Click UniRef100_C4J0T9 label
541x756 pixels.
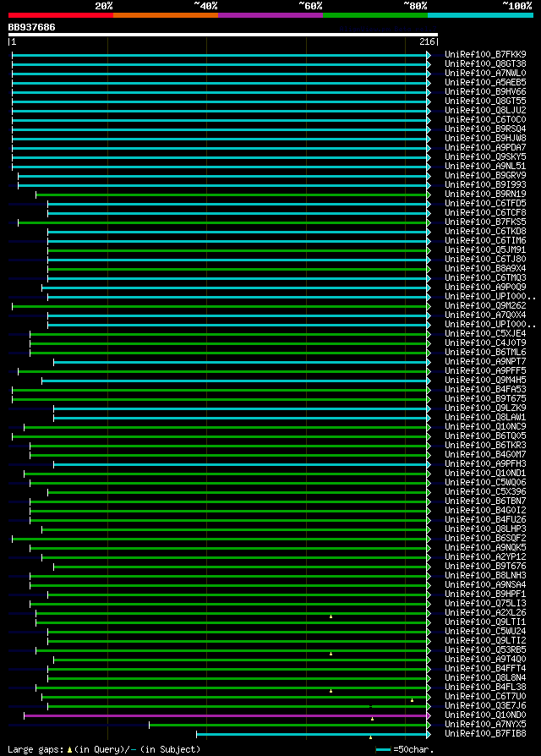485,342
